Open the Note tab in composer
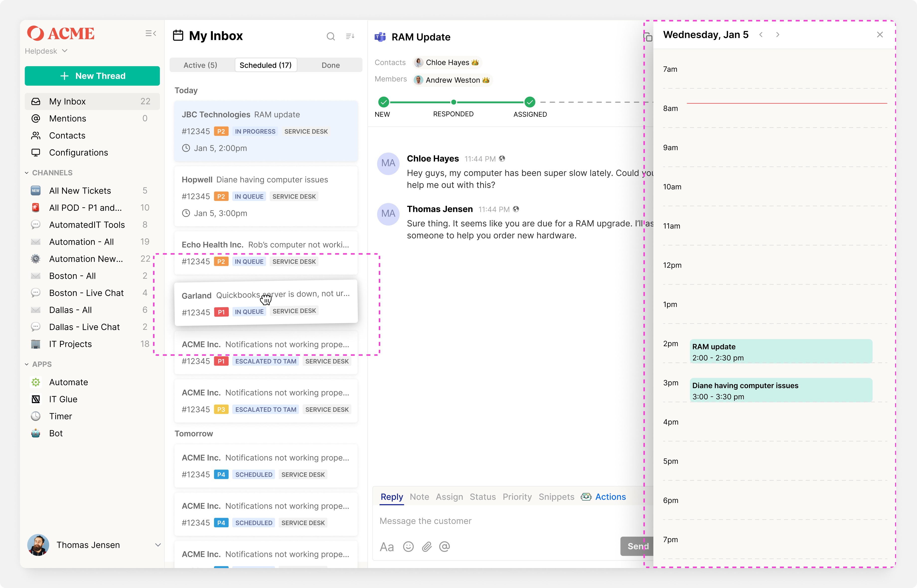Viewport: 917px width, 588px height. click(419, 497)
